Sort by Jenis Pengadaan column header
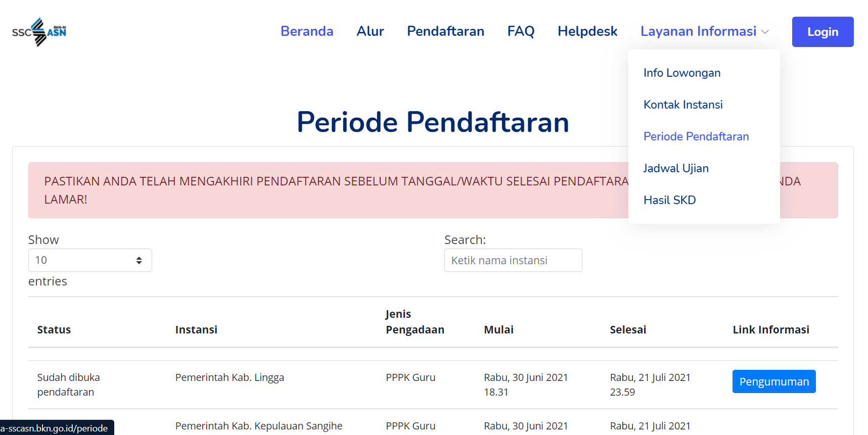The height and width of the screenshot is (435, 868). (415, 322)
